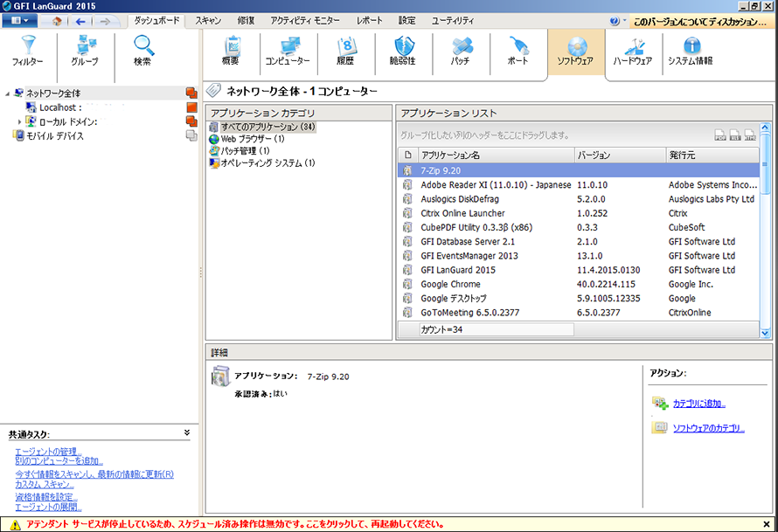Open the アクティビティ モニター tab
778x532 pixels.
(x=305, y=21)
